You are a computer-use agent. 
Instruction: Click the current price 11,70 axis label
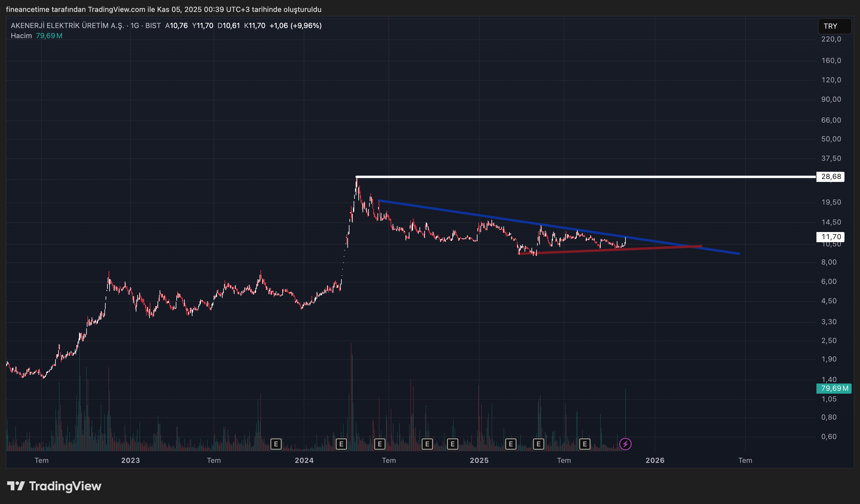[831, 237]
